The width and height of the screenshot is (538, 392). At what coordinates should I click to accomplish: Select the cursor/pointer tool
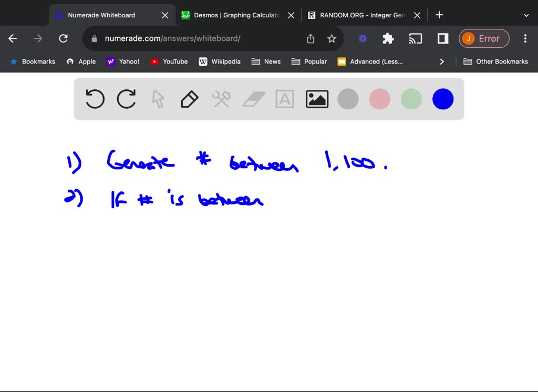(158, 99)
